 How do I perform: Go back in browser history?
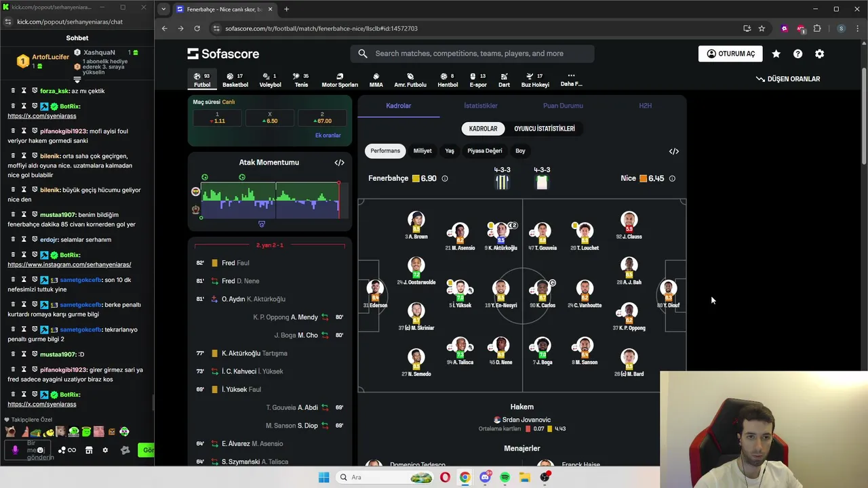click(164, 28)
